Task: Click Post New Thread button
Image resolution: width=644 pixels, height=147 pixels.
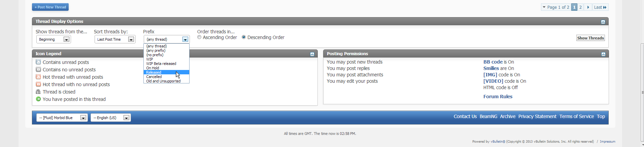Action: point(50,7)
